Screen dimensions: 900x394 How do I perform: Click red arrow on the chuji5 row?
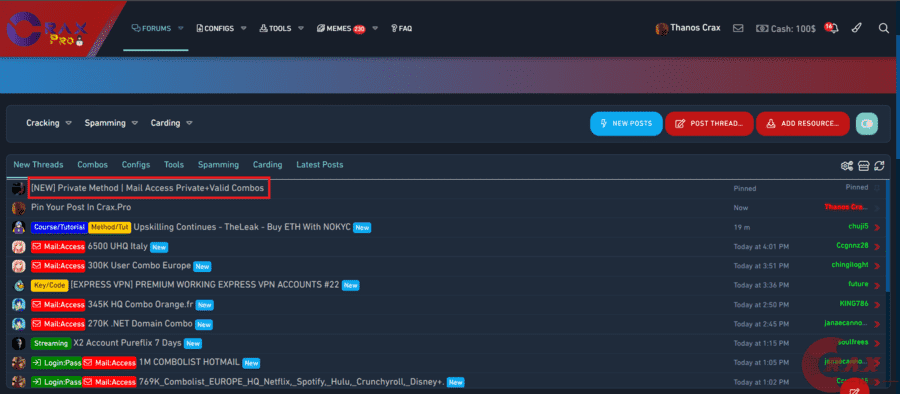(x=876, y=227)
